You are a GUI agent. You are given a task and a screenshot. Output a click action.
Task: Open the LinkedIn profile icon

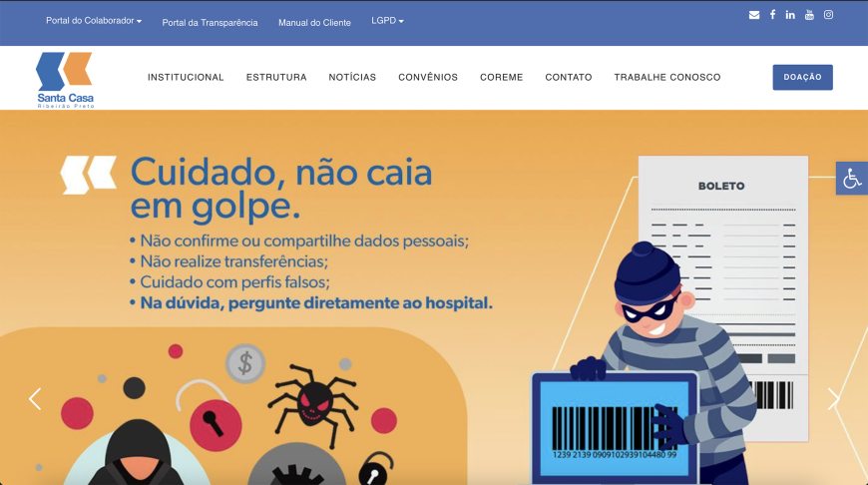(790, 15)
